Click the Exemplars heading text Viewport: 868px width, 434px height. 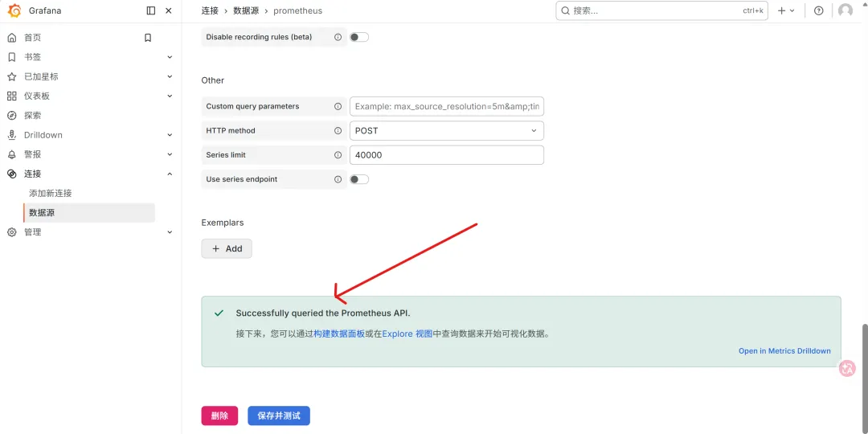pos(223,223)
